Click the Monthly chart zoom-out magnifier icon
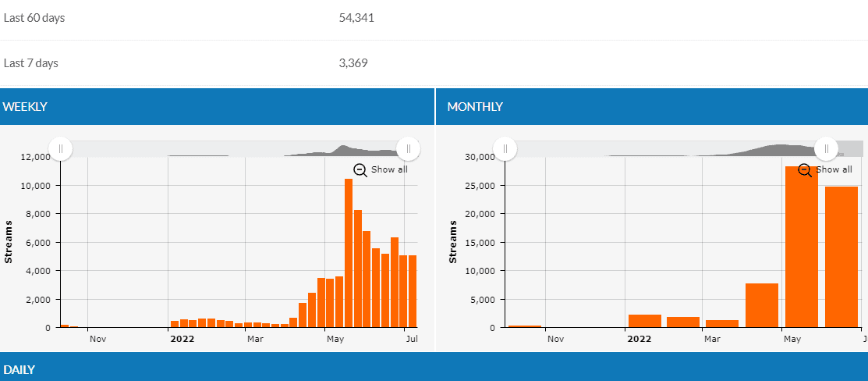 pos(805,169)
